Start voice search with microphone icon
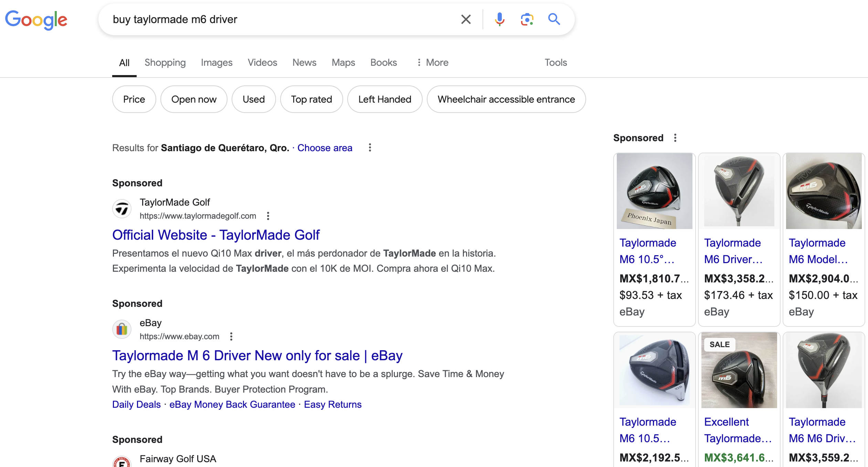868x467 pixels. pos(499,19)
